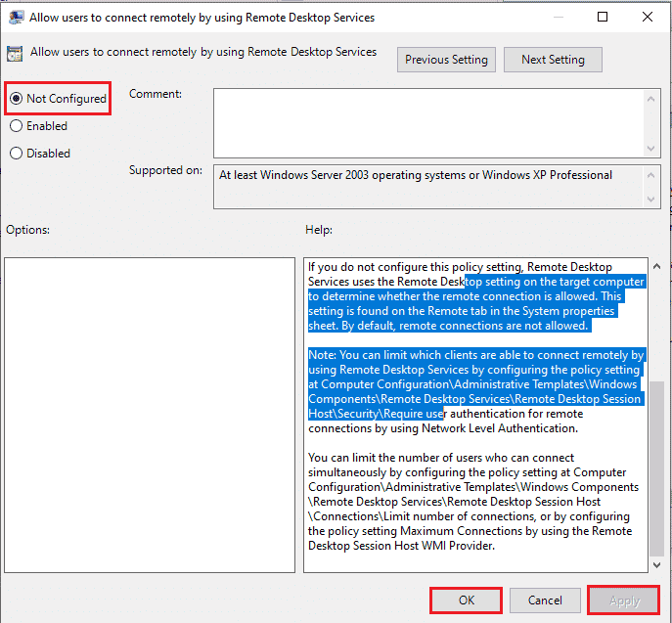672x623 pixels.
Task: Click the 'Help:' label
Action: (319, 230)
